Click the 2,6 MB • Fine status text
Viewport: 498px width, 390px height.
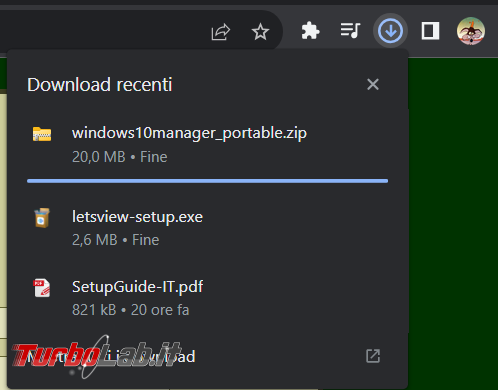pos(116,240)
